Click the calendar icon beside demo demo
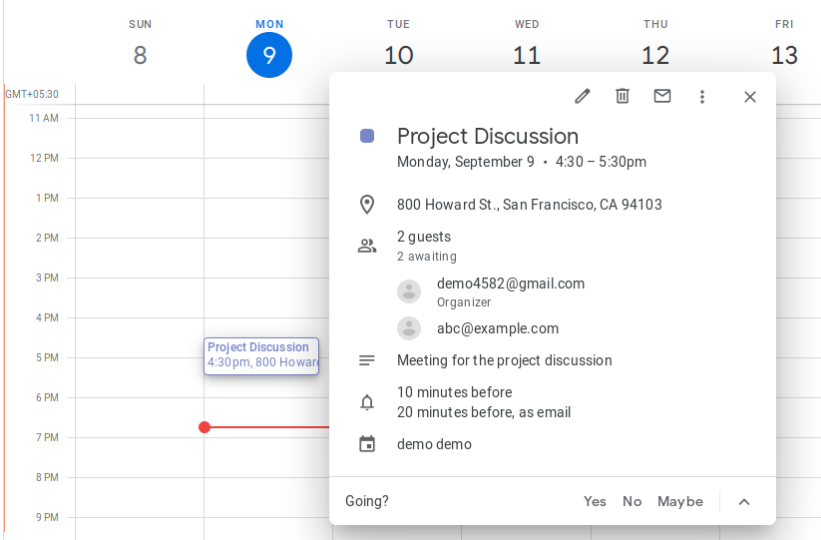821x540 pixels. coord(367,444)
